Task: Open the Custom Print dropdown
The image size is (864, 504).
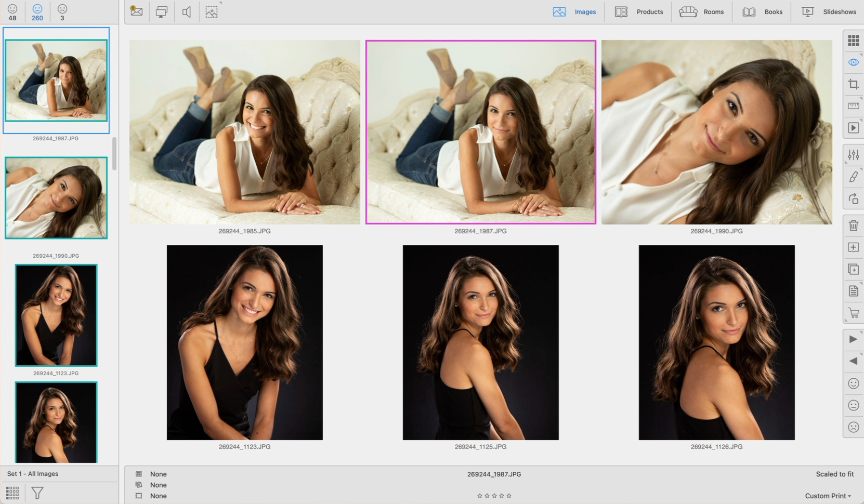Action: [828, 496]
